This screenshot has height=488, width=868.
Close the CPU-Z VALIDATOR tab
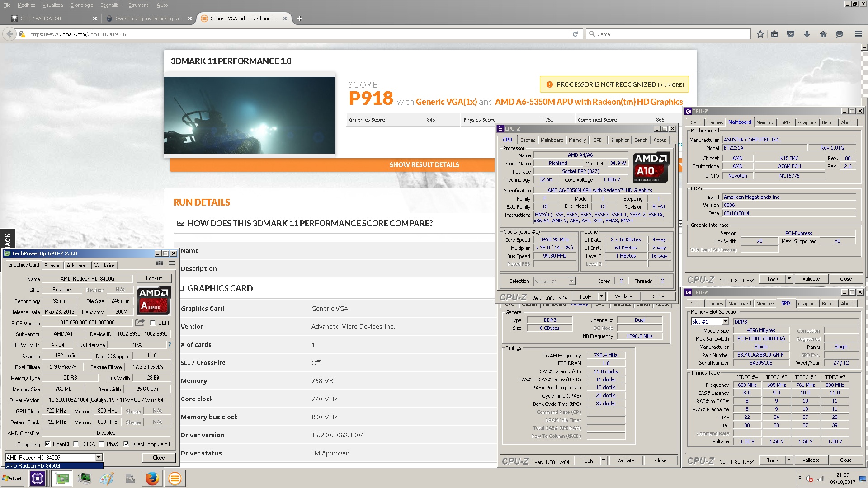click(x=95, y=19)
